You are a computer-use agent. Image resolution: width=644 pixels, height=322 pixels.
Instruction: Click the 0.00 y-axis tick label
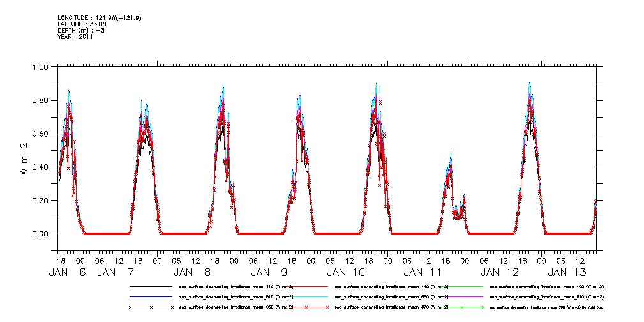coord(40,234)
